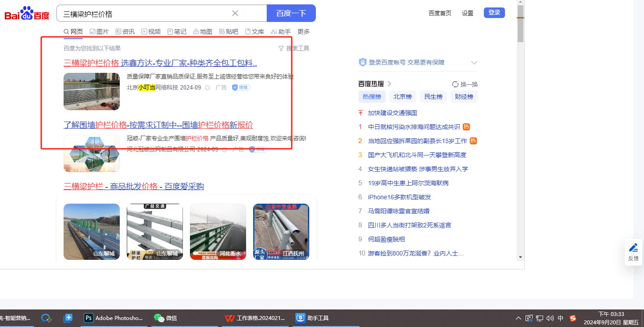Click the shield icon beside 登录百度帐号

pyautogui.click(x=362, y=62)
